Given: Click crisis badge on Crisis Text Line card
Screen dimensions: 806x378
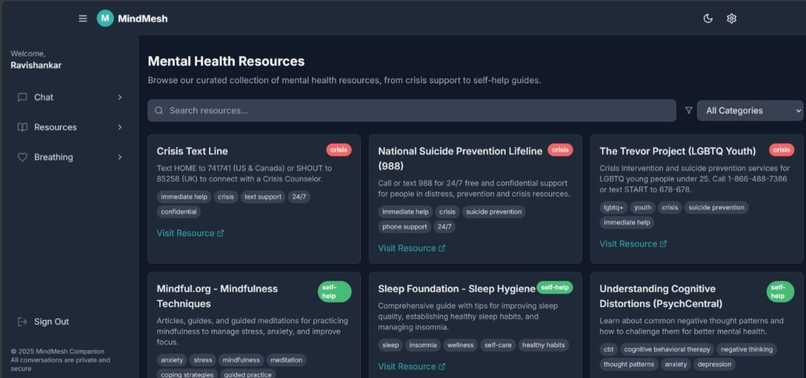Looking at the screenshot, I should point(339,150).
